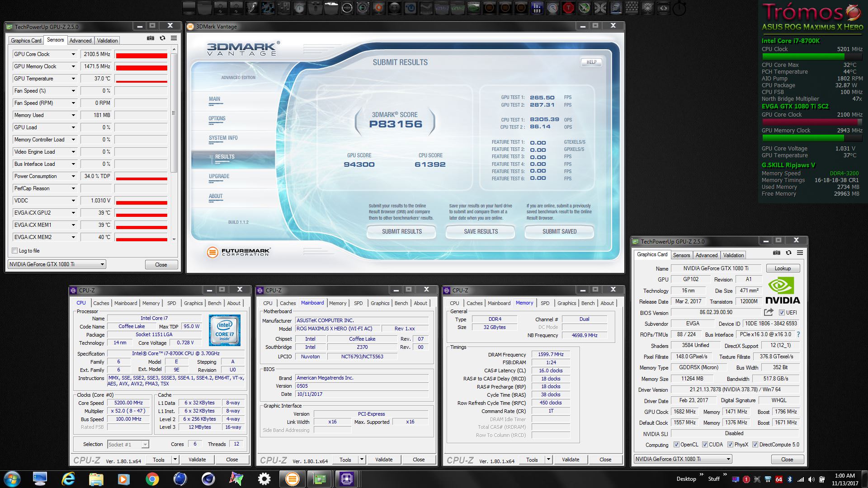Image resolution: width=868 pixels, height=488 pixels.
Task: Open Tools dropdown arrow in CPU-Z CPU window
Action: (x=175, y=460)
